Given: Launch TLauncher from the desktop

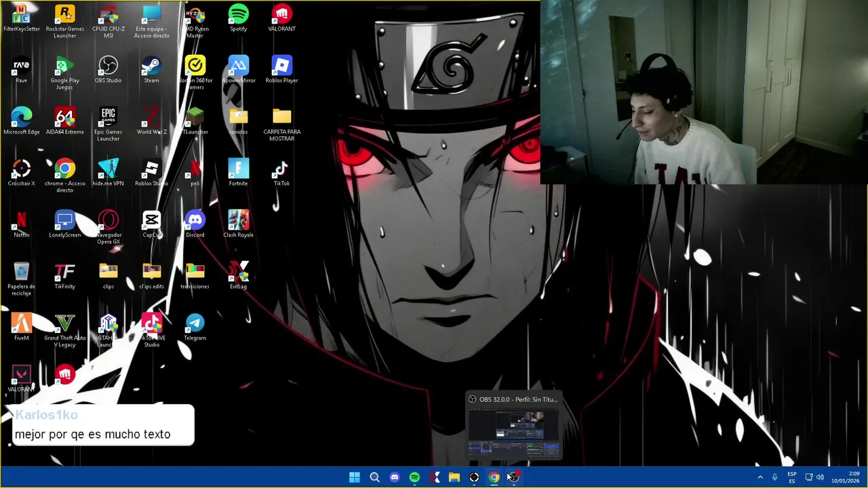Looking at the screenshot, I should [x=195, y=121].
